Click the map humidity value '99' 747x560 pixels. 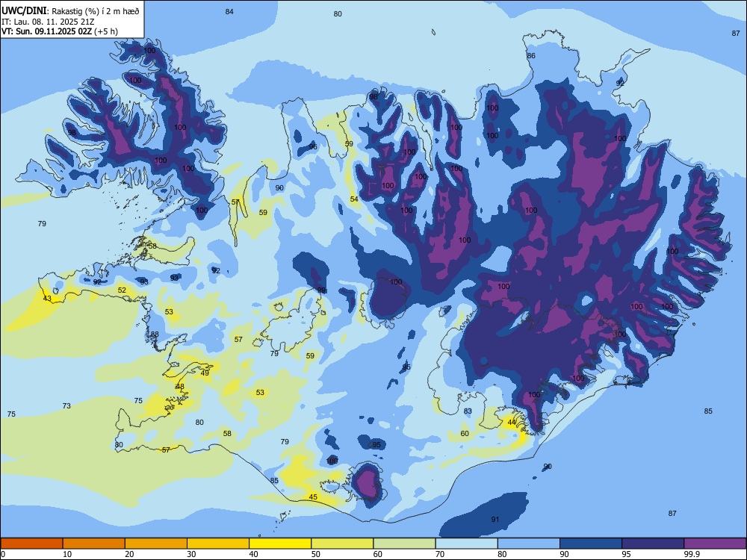(321, 290)
